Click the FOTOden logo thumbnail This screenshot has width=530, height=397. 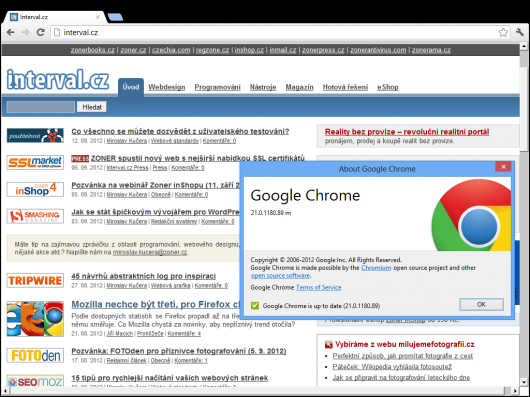[35, 355]
